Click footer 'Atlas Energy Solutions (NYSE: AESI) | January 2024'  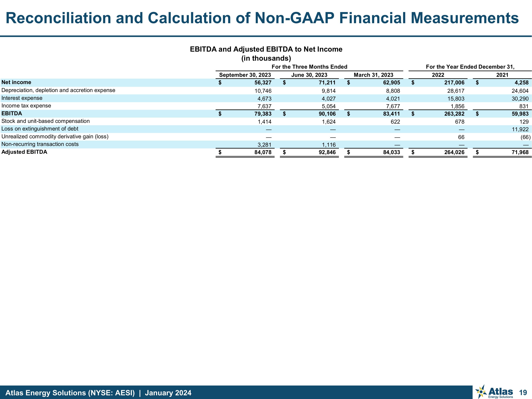coord(98,393)
